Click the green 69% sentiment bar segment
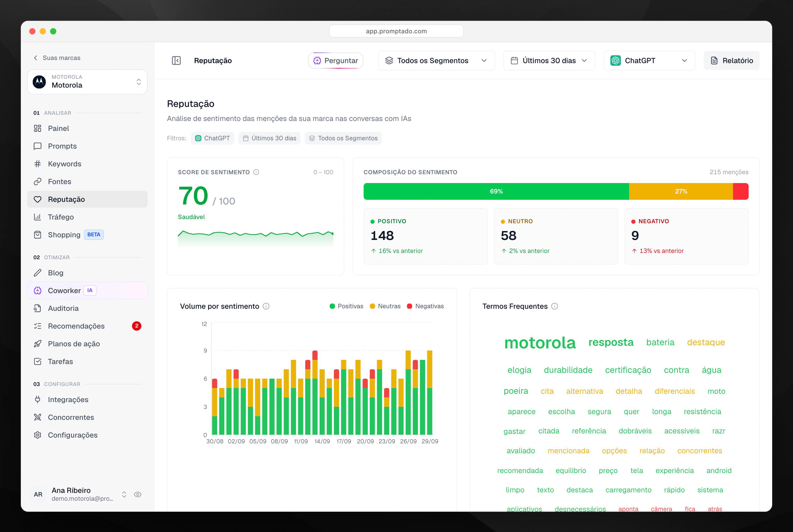The image size is (793, 532). tap(496, 191)
